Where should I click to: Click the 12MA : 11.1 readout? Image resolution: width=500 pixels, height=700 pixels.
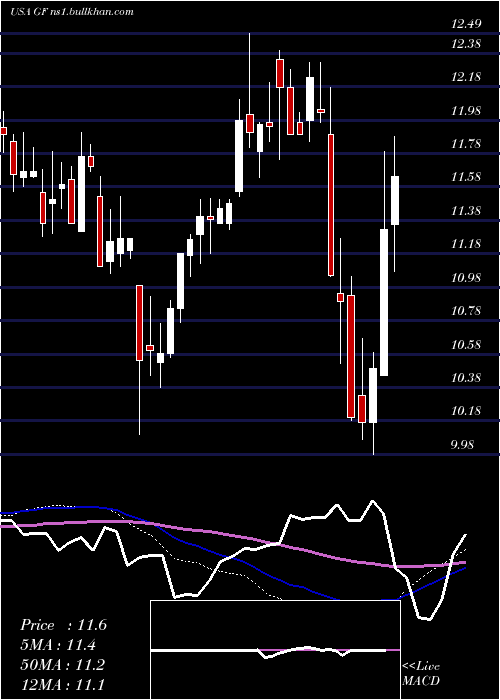pyautogui.click(x=62, y=684)
